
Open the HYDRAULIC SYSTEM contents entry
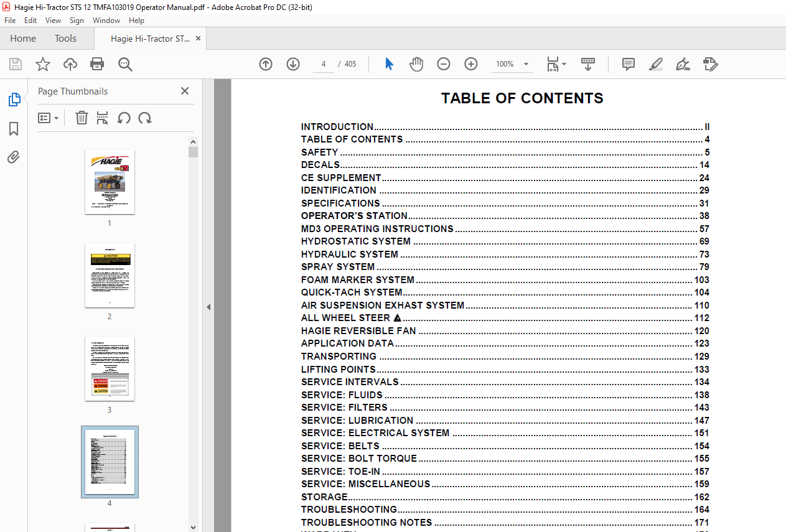click(505, 254)
